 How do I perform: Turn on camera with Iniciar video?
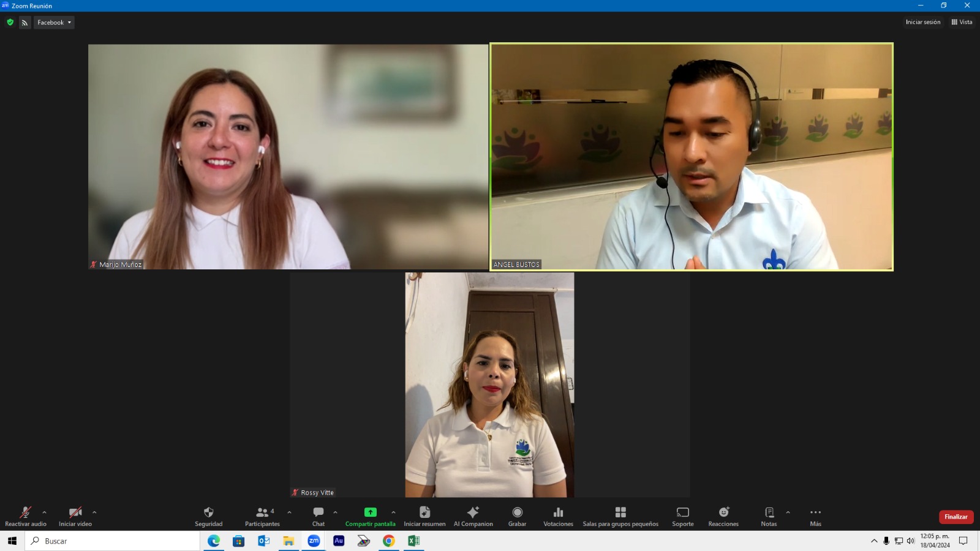[75, 512]
